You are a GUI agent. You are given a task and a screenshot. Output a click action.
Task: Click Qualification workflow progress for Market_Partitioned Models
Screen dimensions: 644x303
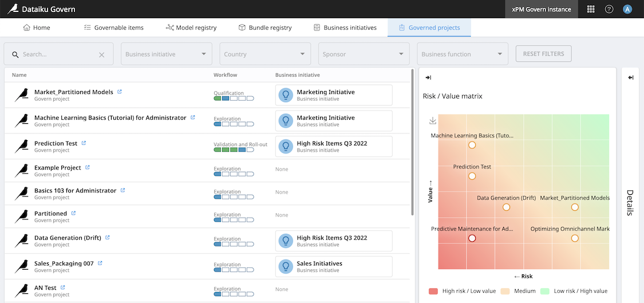click(x=234, y=99)
